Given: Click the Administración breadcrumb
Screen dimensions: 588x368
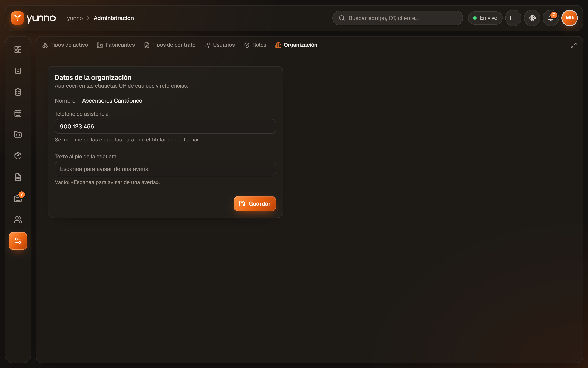Looking at the screenshot, I should click(114, 18).
